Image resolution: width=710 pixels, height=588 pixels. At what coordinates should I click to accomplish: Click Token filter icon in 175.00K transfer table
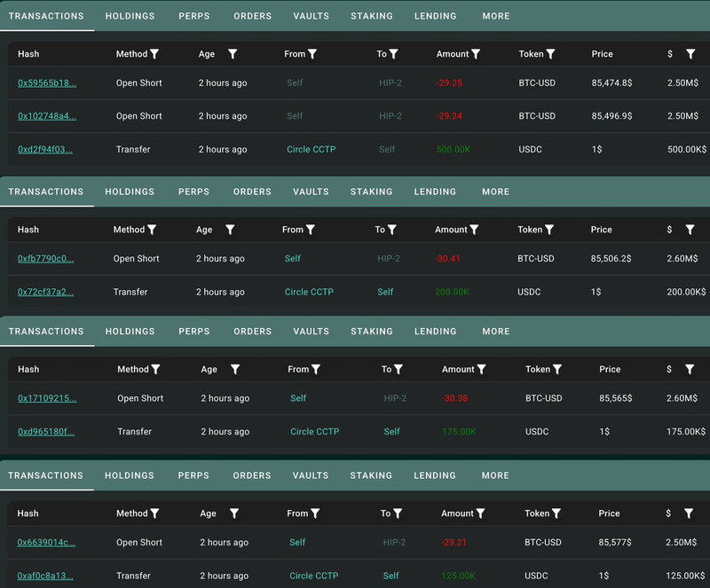[557, 369]
